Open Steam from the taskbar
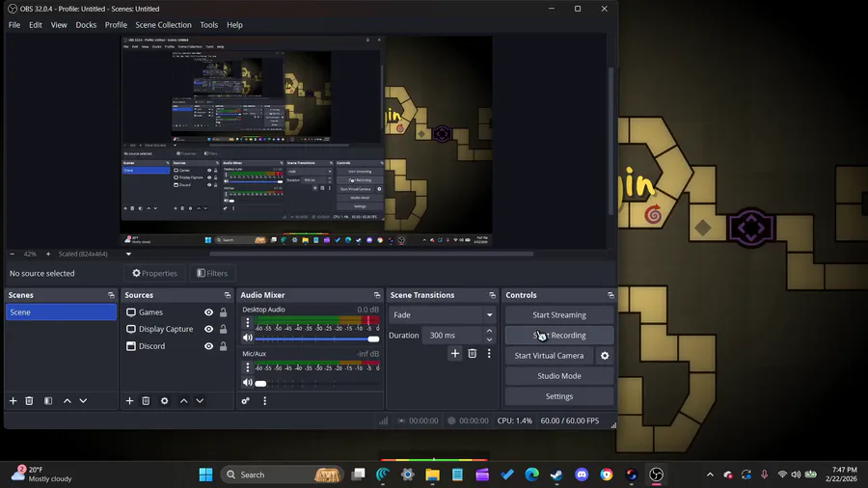The height and width of the screenshot is (488, 868). (x=556, y=474)
